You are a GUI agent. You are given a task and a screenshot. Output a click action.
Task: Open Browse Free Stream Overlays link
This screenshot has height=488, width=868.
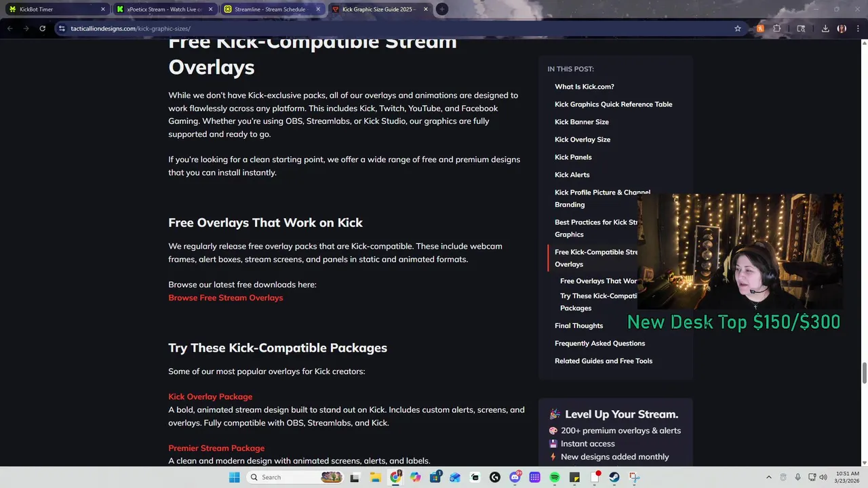pyautogui.click(x=226, y=298)
